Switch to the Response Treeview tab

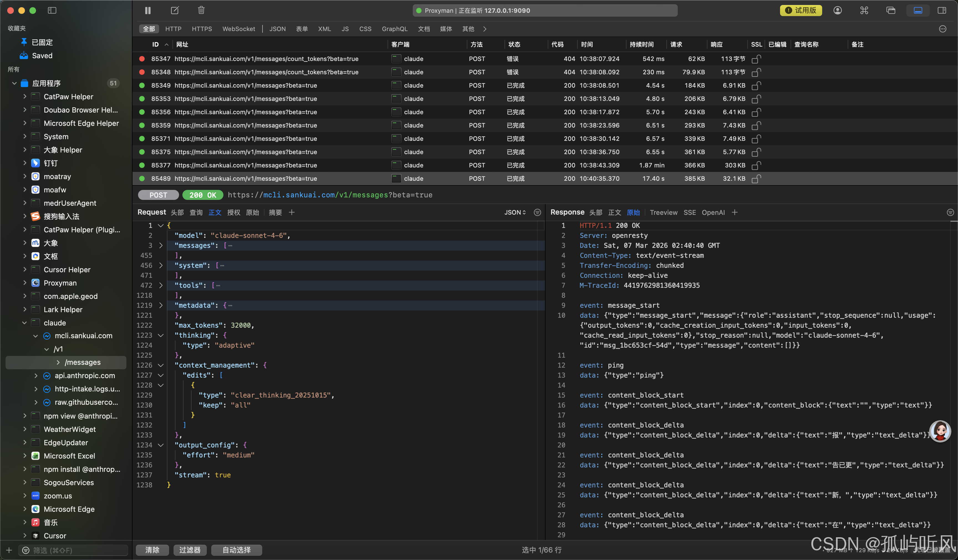663,213
